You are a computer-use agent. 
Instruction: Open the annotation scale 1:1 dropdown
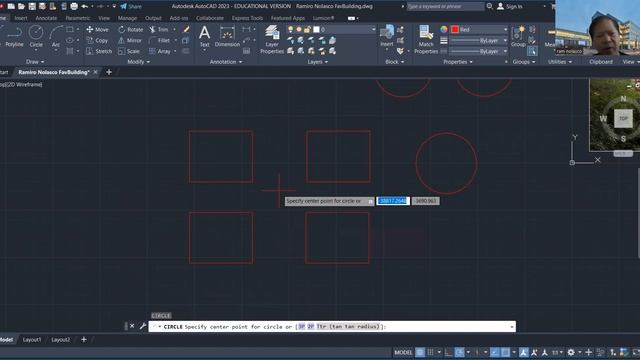click(558, 352)
